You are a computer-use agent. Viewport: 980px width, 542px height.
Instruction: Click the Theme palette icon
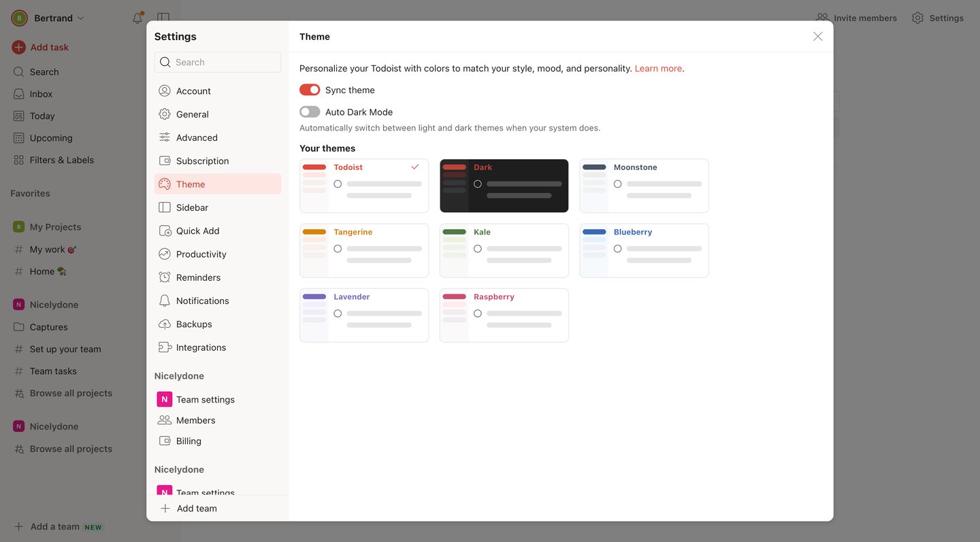click(164, 184)
